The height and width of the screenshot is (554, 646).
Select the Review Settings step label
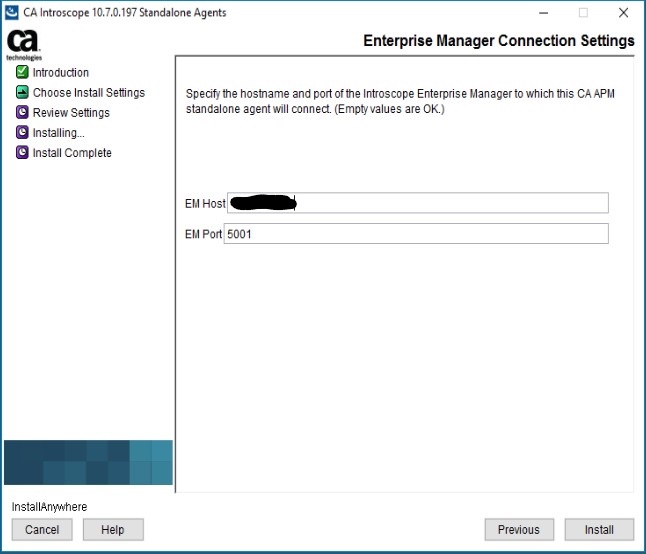[x=71, y=113]
